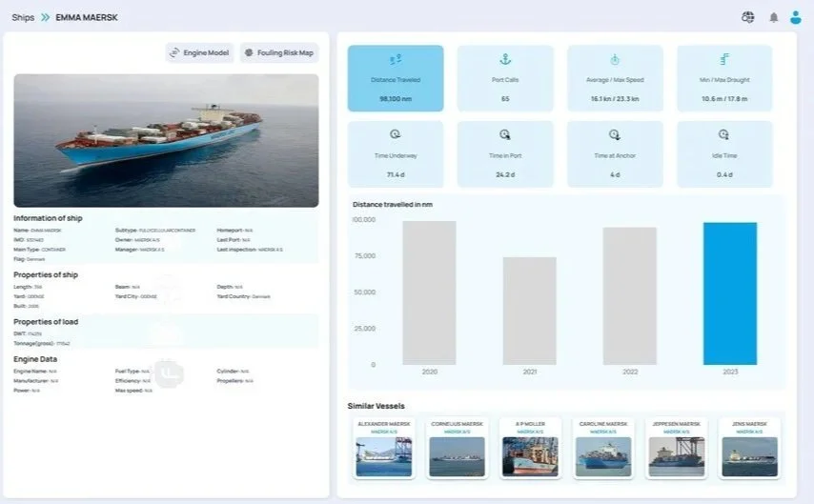
Task: Select the Time Underway card
Action: [396, 154]
